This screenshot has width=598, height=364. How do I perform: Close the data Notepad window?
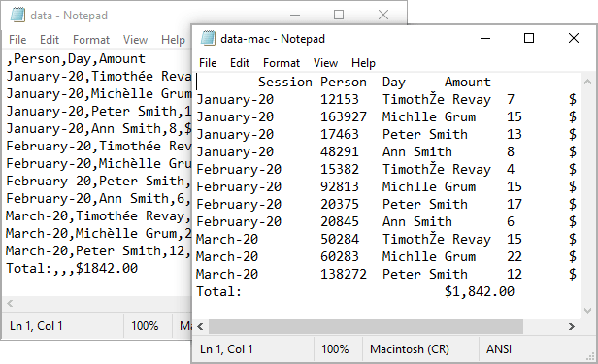coord(383,15)
